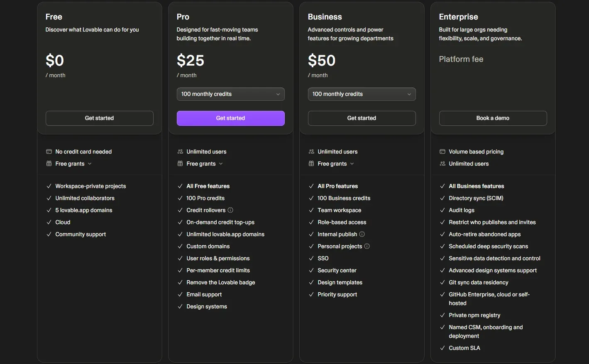Click the checkmark beside Custom SLA
This screenshot has width=589, height=364.
(442, 348)
